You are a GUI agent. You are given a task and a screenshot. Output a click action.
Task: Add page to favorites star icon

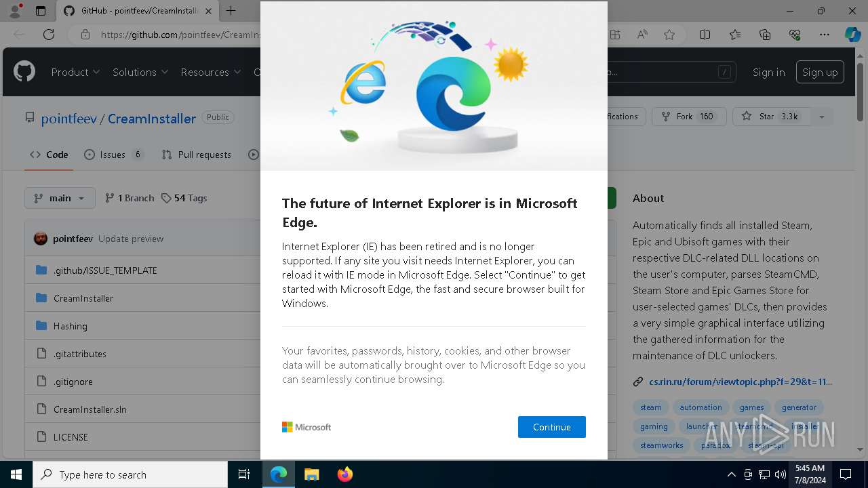[669, 35]
